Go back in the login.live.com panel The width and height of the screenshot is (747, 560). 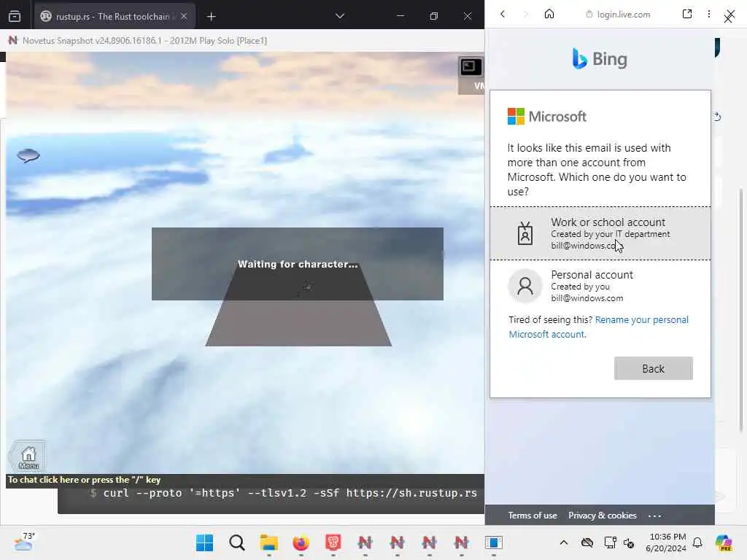coord(503,15)
